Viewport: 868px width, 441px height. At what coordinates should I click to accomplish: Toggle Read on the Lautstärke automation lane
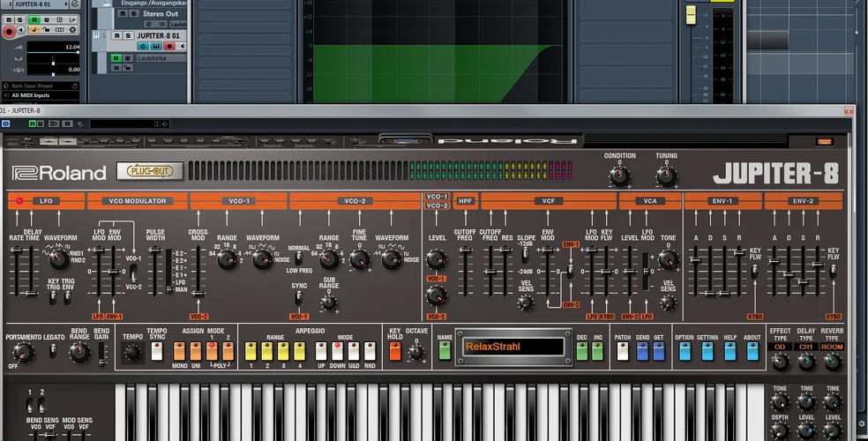click(116, 58)
